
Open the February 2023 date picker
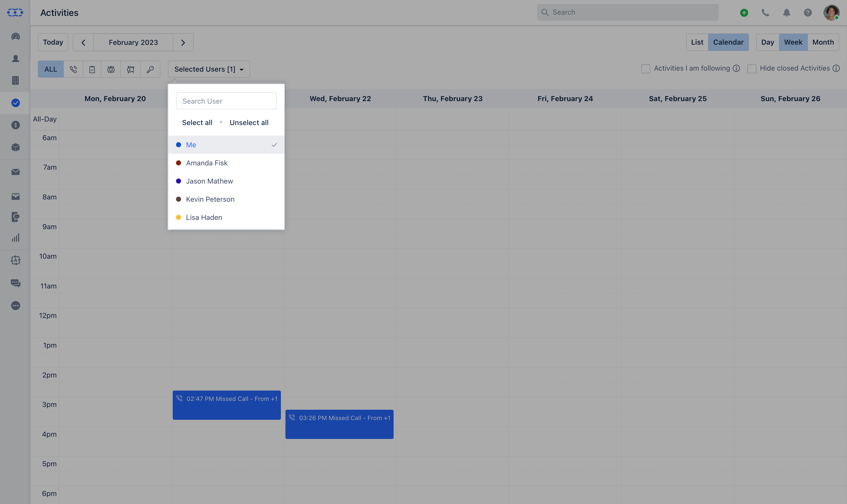[x=133, y=42]
